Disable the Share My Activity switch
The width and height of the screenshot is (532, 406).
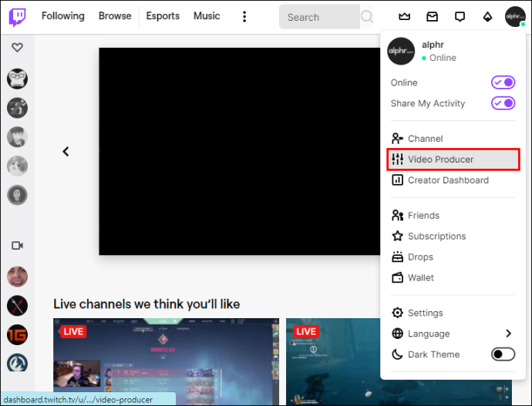pos(503,103)
